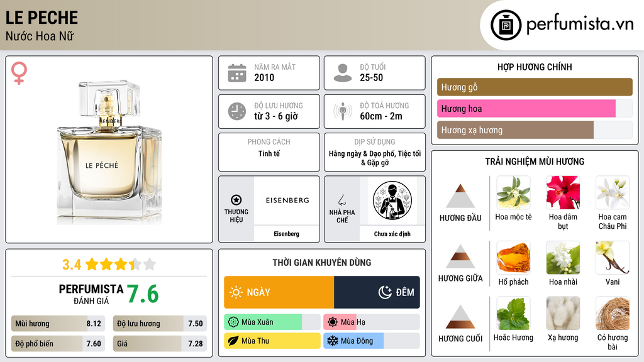Click the leaf icon for Mùa Thu

233,341
